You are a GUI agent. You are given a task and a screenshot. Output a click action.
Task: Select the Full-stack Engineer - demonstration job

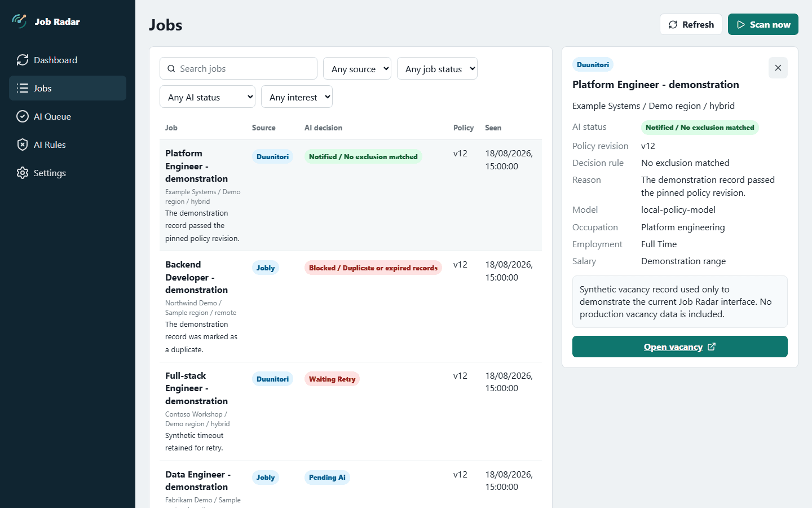pyautogui.click(x=351, y=411)
